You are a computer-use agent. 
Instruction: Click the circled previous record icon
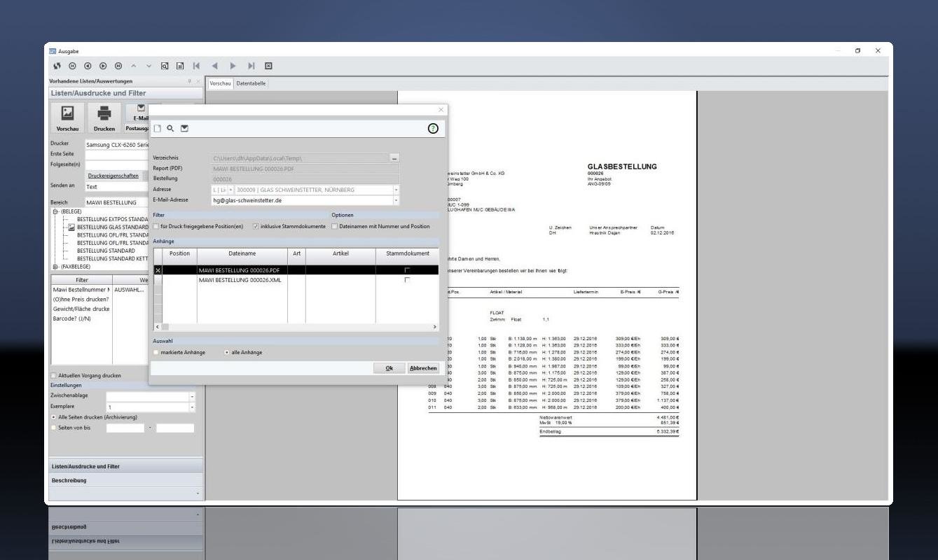[88, 66]
